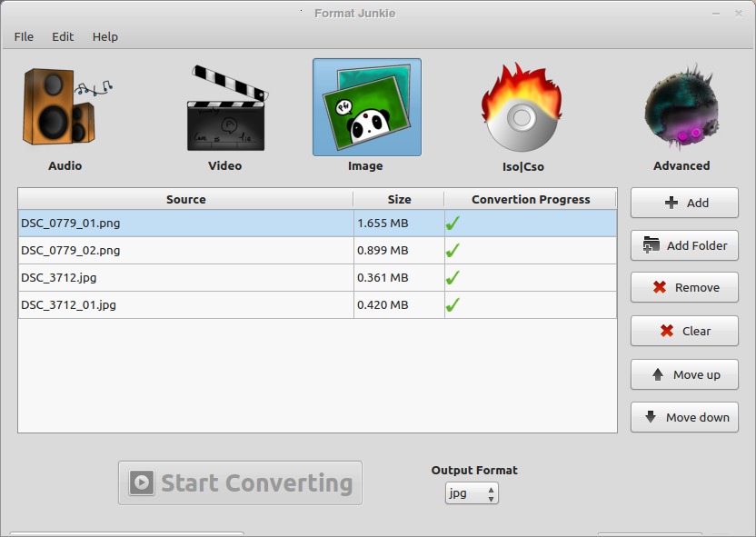Select the DSC_0779_01.png row

pyautogui.click(x=317, y=224)
